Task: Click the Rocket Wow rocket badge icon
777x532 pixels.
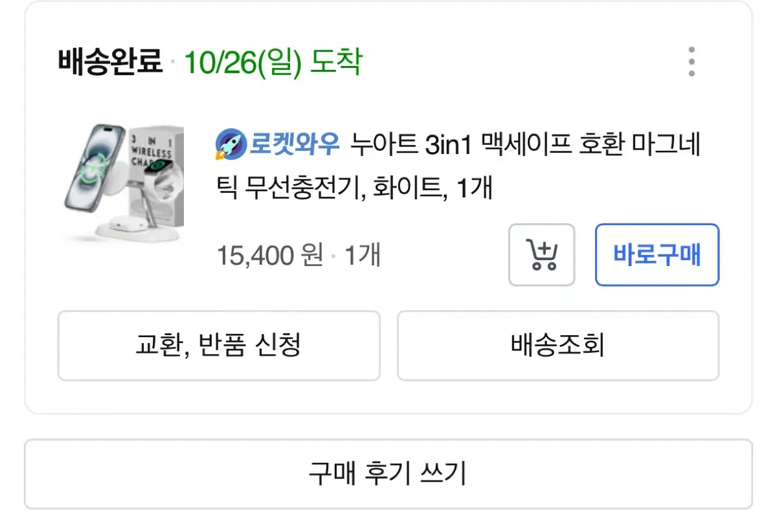Action: click(x=230, y=144)
